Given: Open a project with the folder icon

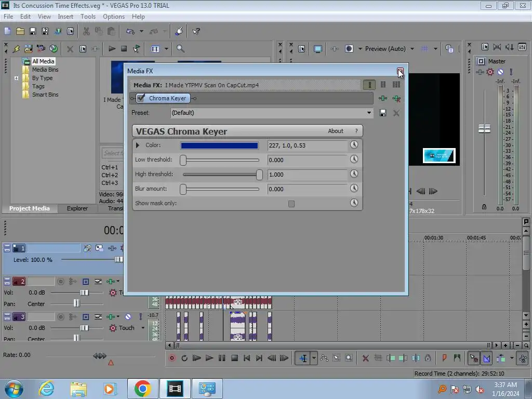Looking at the screenshot, I should [x=20, y=32].
